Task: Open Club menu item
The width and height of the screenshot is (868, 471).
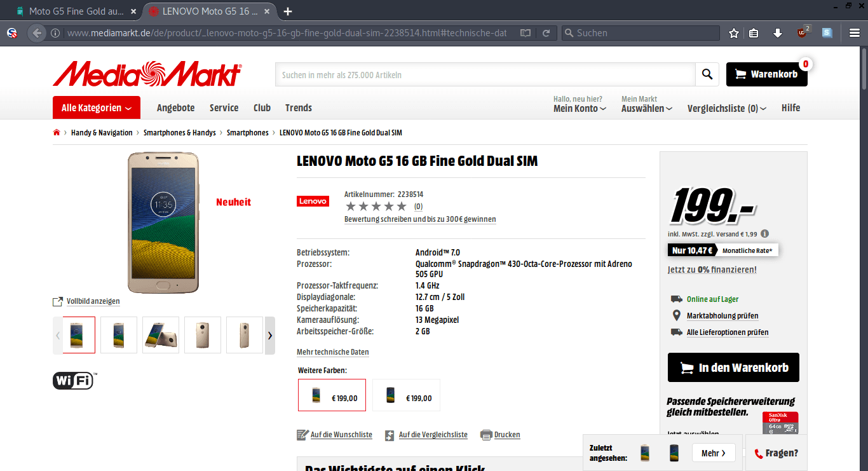Action: 262,108
